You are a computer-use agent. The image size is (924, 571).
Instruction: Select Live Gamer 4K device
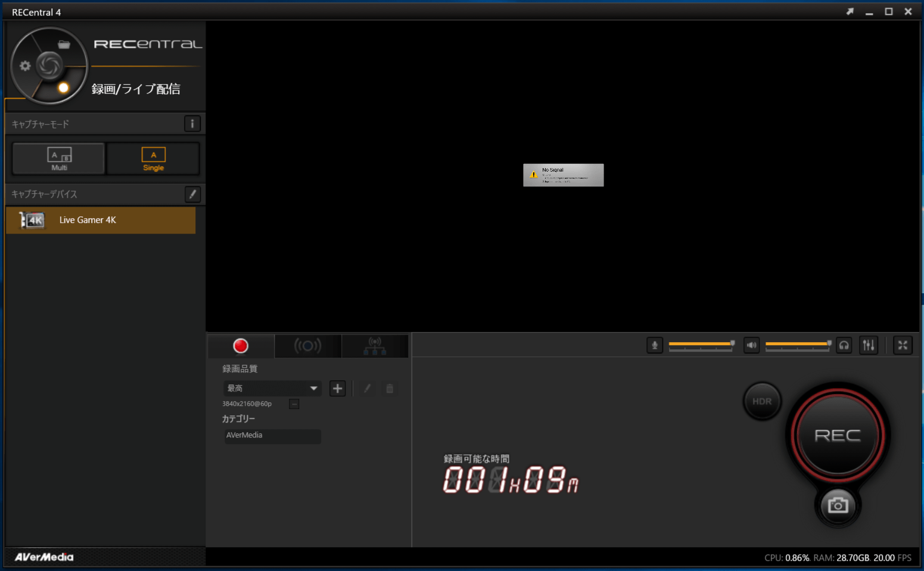pyautogui.click(x=101, y=220)
